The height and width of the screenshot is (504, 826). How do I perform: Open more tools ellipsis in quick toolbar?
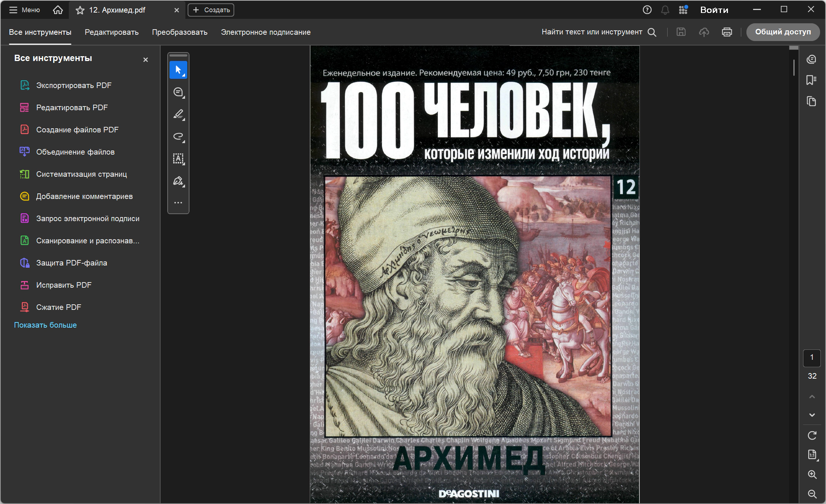click(x=178, y=203)
